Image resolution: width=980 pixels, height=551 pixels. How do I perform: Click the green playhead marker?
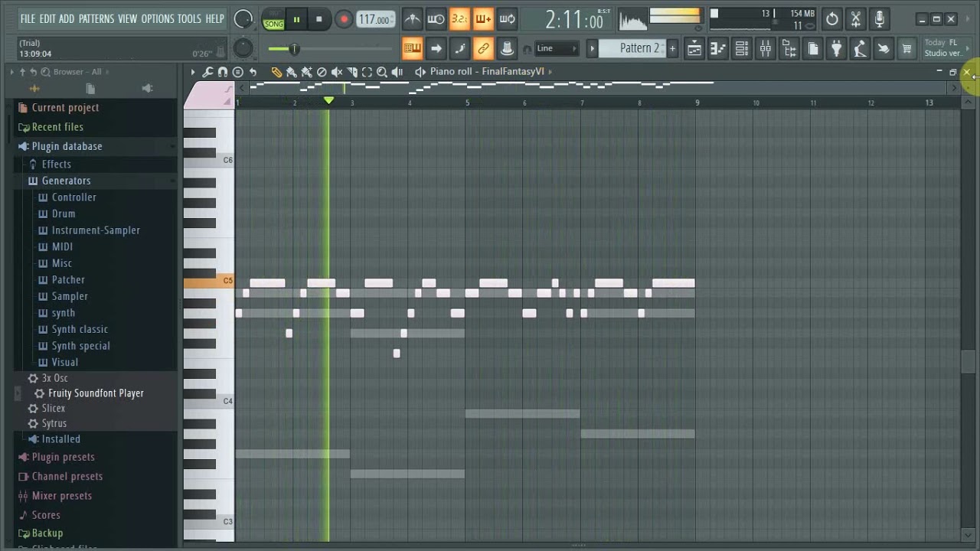328,100
